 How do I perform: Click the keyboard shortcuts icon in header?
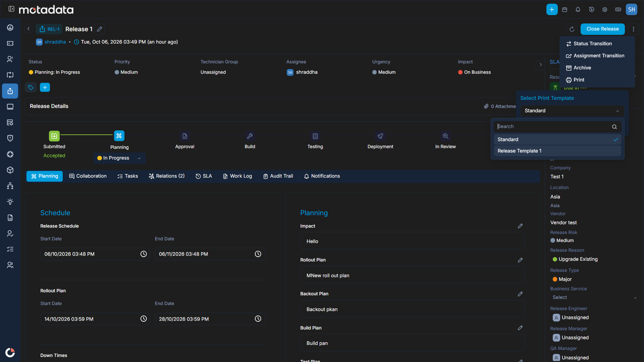pos(618,9)
